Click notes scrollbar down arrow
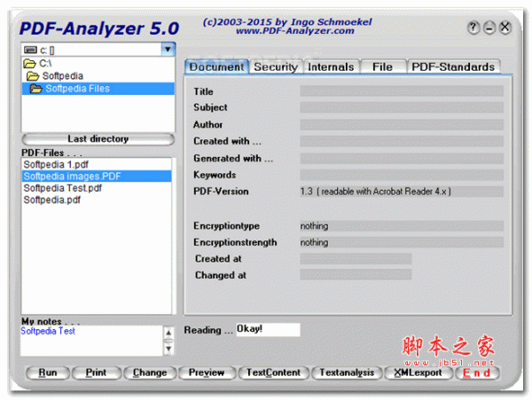532x400 pixels. [168, 349]
